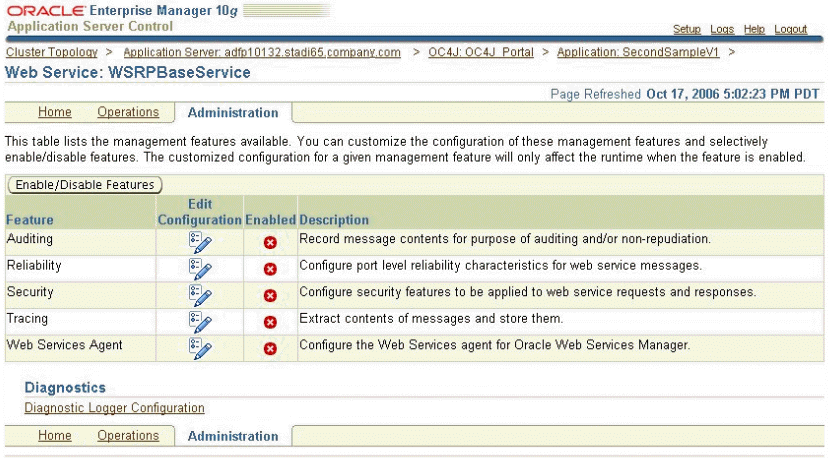The width and height of the screenshot is (829, 458).
Task: Click the Auditing description text
Action: pos(505,239)
